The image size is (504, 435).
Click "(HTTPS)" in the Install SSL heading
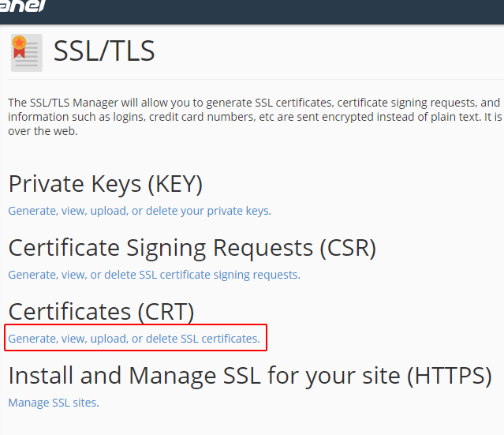pyautogui.click(x=449, y=376)
